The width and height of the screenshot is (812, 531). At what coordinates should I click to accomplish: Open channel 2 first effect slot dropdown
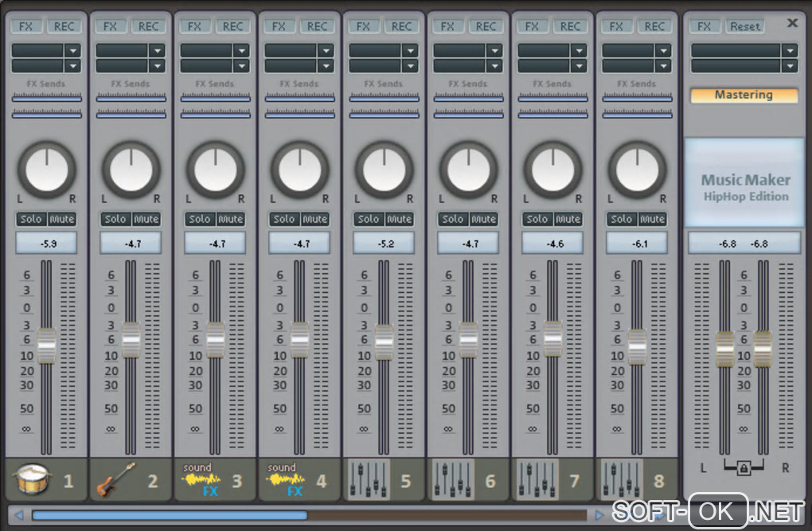click(x=158, y=51)
